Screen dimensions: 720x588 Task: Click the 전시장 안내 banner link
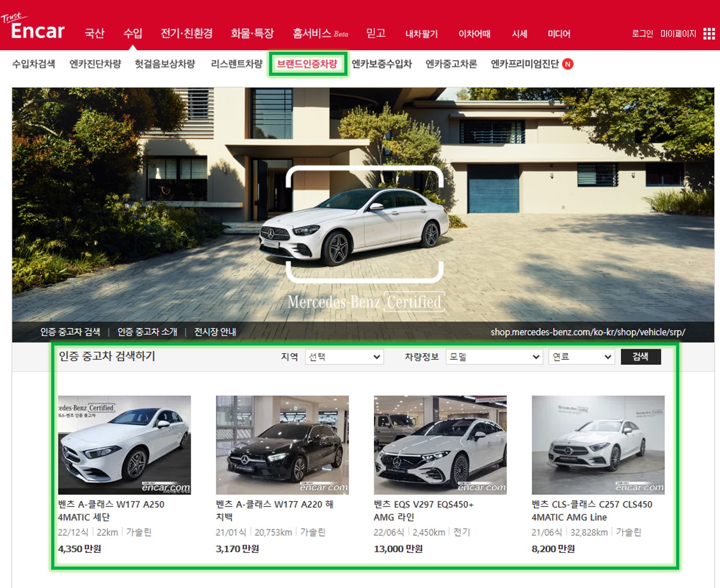point(215,332)
